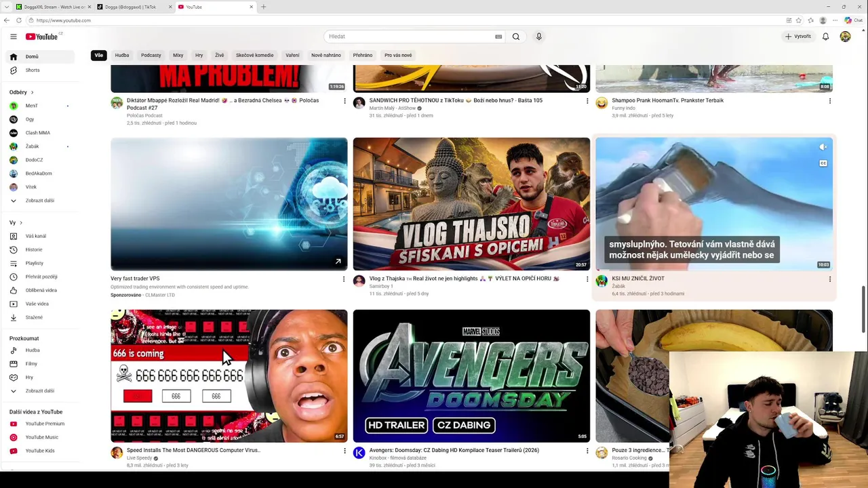Open more options for KSI MU ZNIČIL ŽIVOT video
868x488 pixels.
tap(829, 279)
